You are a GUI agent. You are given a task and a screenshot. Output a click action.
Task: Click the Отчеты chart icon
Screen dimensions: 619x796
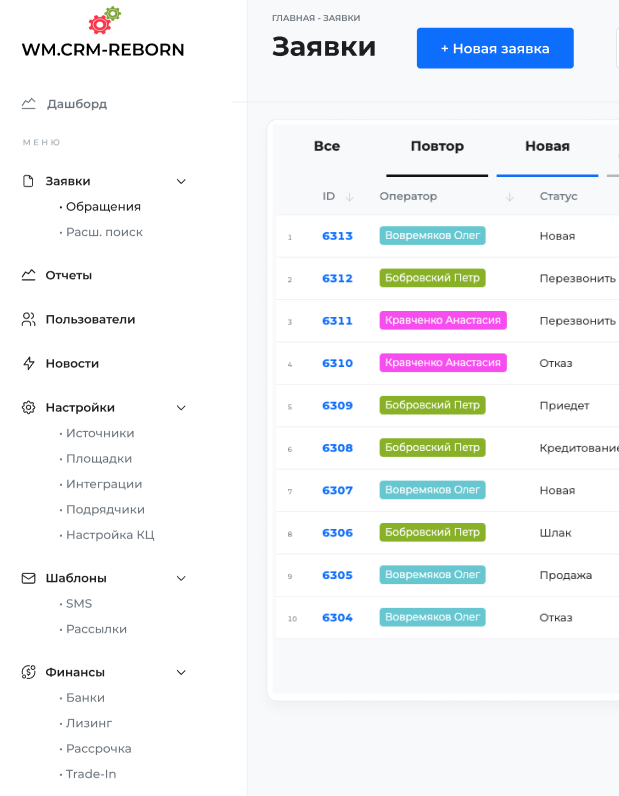tap(28, 275)
